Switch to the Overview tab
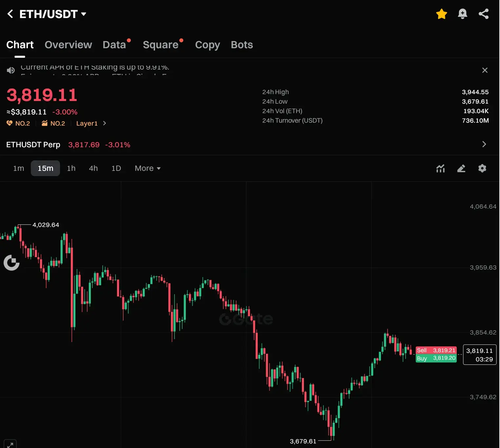This screenshot has height=448, width=500. [x=68, y=45]
